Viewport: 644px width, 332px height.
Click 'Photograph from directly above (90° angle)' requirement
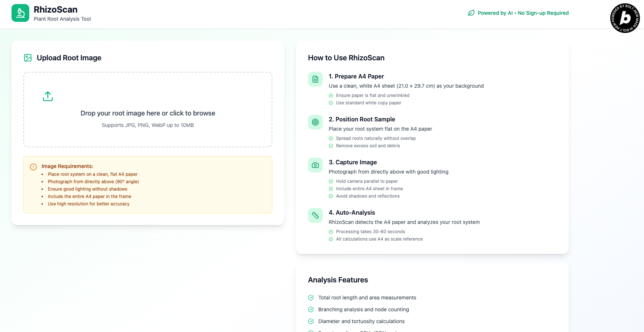click(93, 182)
